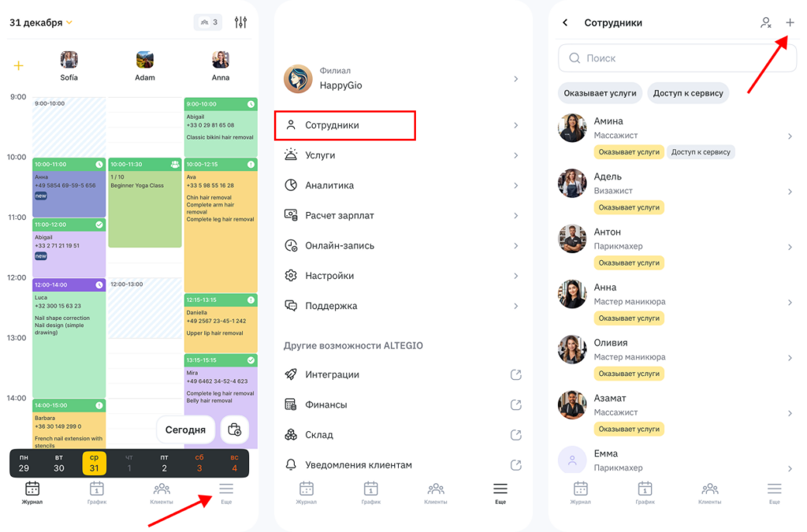Go back using the arrow next to Сотрудники
The image size is (807, 532).
coord(565,23)
